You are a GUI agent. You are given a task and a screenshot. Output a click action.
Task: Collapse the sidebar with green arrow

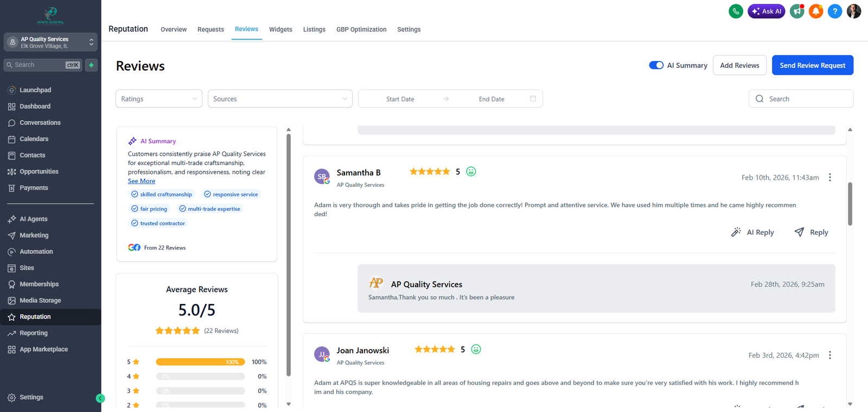pyautogui.click(x=100, y=398)
